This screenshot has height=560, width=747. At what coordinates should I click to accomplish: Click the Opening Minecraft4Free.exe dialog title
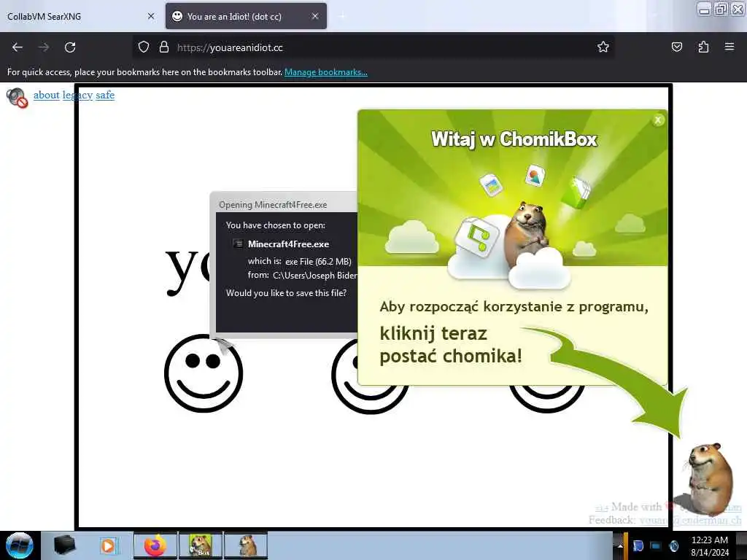[273, 205]
